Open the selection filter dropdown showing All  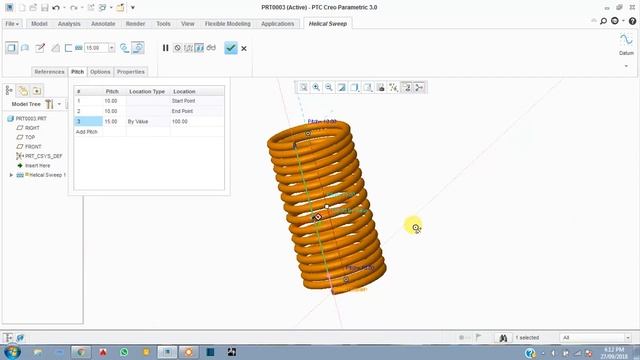click(596, 338)
